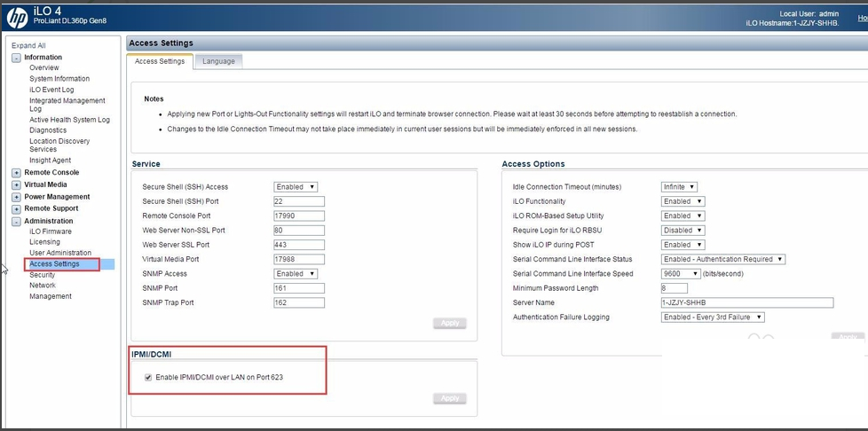868x431 pixels.
Task: Click the Remote Console section label
Action: (51, 173)
